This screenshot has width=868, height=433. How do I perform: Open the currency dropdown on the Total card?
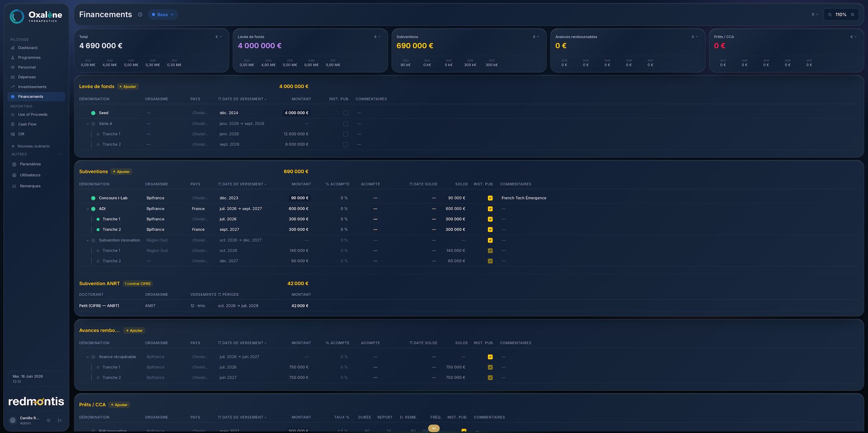point(218,37)
